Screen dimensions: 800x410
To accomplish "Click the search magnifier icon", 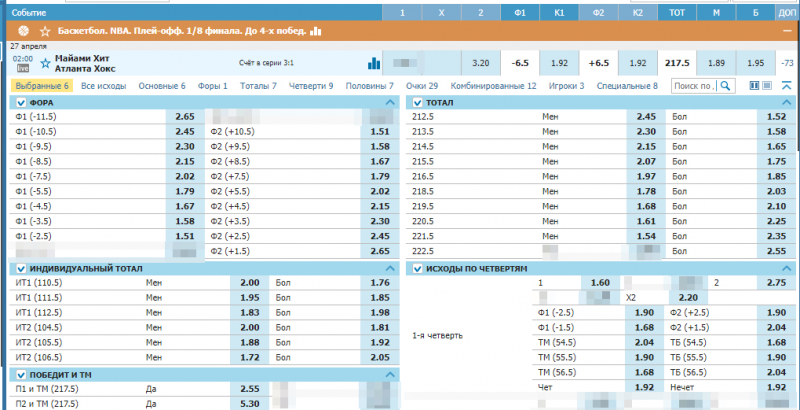I will click(x=726, y=86).
